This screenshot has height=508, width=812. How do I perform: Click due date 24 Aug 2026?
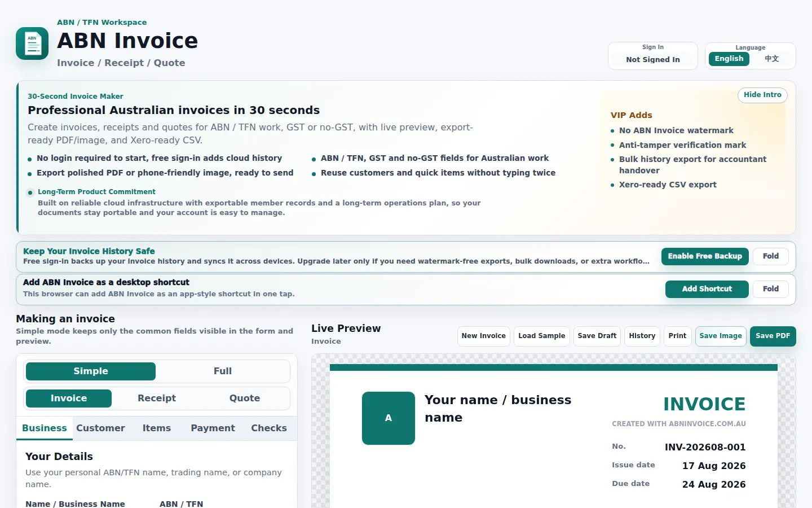pyautogui.click(x=714, y=484)
